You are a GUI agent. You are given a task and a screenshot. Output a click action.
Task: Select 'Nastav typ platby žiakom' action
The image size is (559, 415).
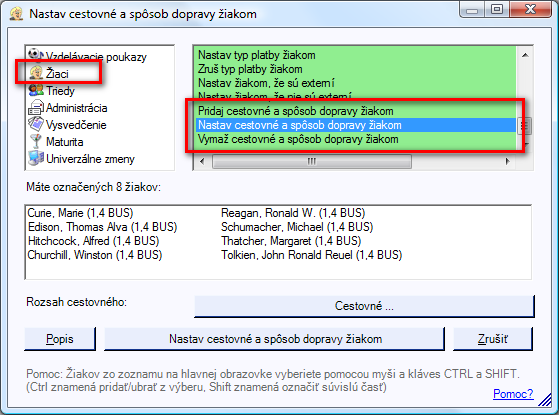point(257,55)
